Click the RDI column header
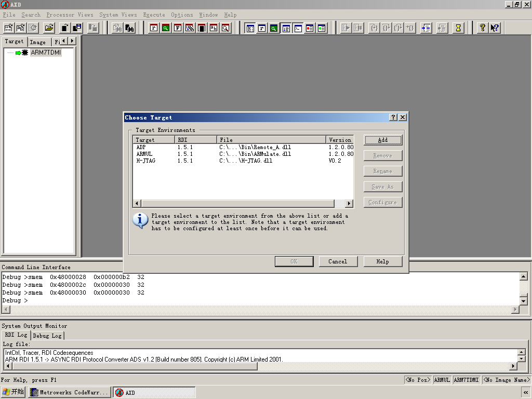 click(196, 140)
